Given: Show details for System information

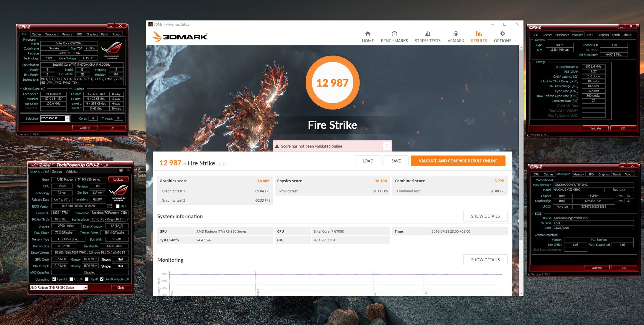Looking at the screenshot, I should (x=485, y=216).
